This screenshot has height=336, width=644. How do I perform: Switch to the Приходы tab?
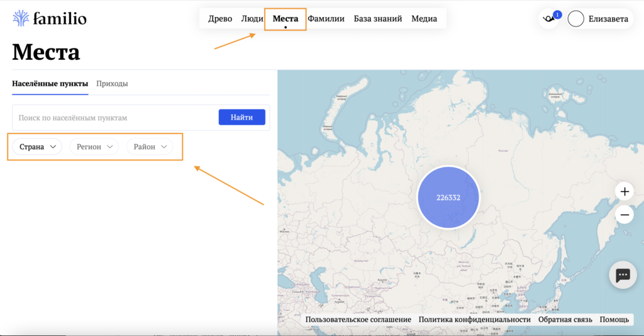112,84
